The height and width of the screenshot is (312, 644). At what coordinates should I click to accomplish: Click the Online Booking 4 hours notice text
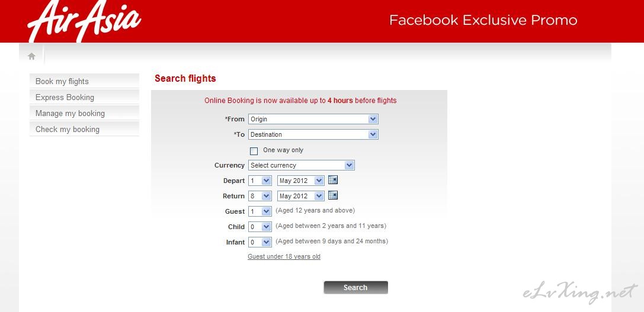(300, 101)
